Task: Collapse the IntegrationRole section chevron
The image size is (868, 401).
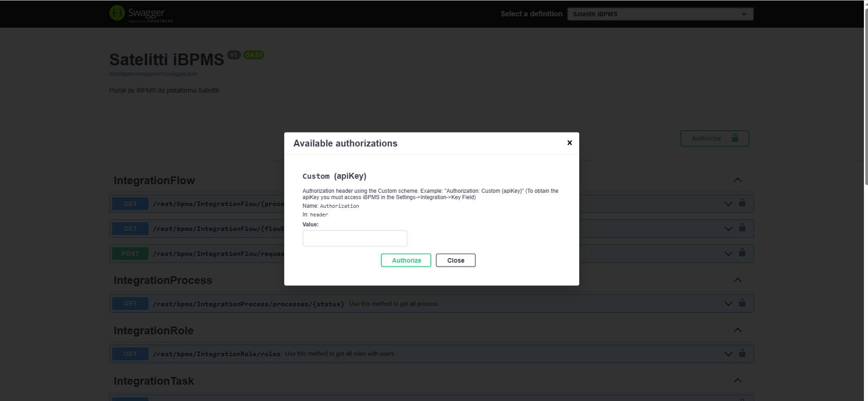Action: 738,330
